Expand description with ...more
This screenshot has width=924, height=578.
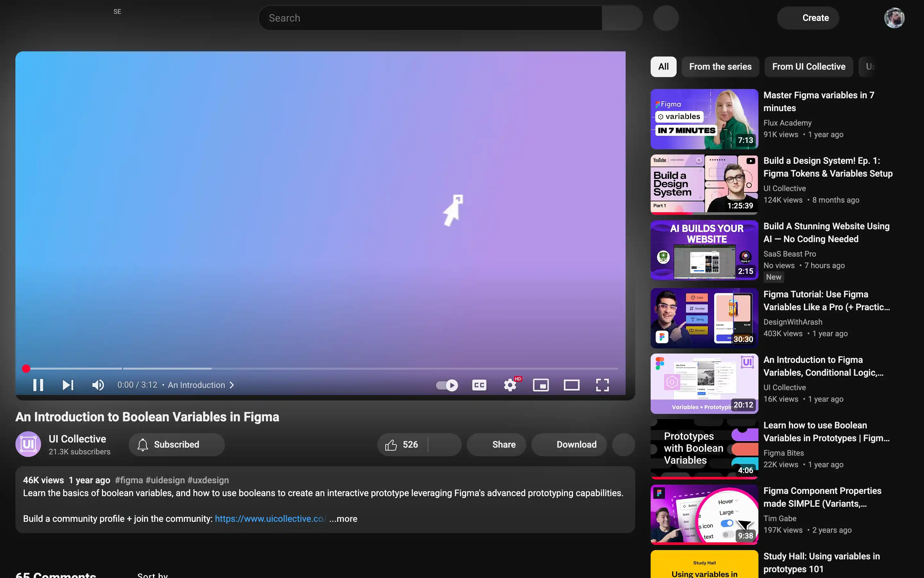[x=343, y=519]
